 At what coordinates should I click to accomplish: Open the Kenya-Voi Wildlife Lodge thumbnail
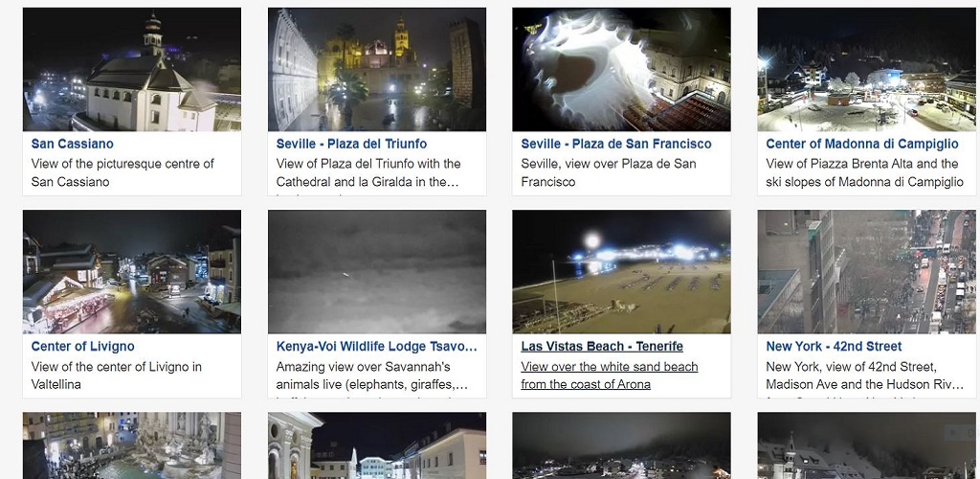(x=377, y=271)
